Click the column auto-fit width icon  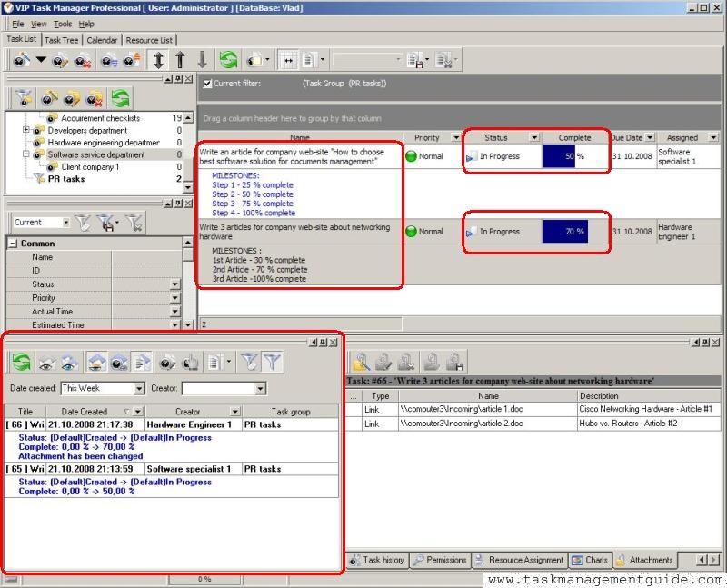(x=288, y=60)
